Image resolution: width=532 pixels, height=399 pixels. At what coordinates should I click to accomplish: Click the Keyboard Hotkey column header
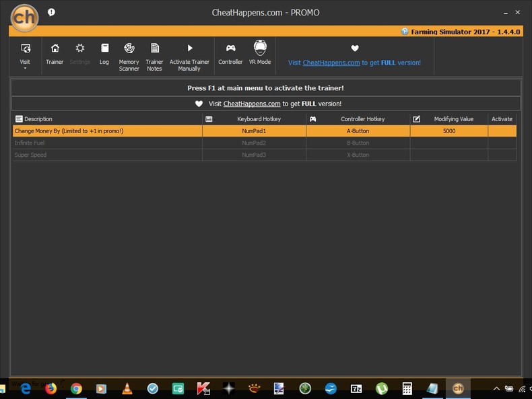[255, 119]
